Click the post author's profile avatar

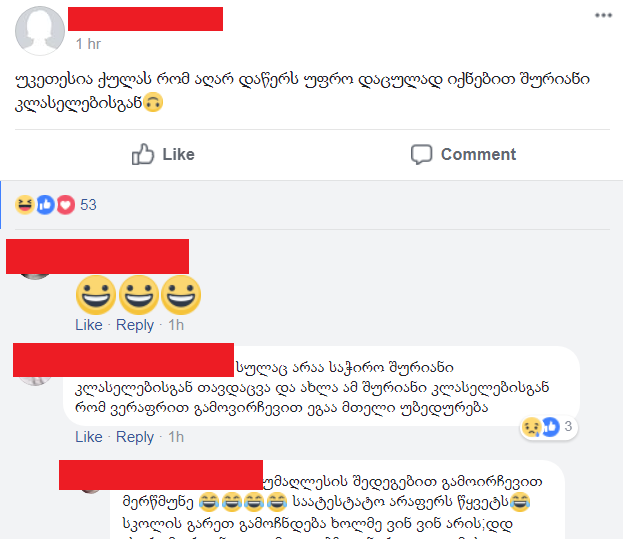[40, 31]
